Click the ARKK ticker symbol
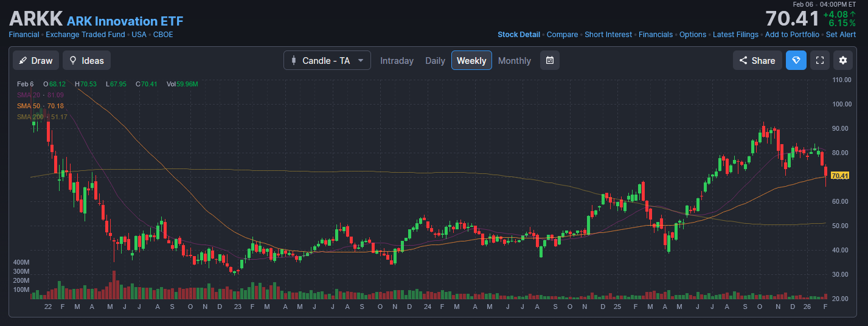The height and width of the screenshot is (326, 868). click(36, 19)
